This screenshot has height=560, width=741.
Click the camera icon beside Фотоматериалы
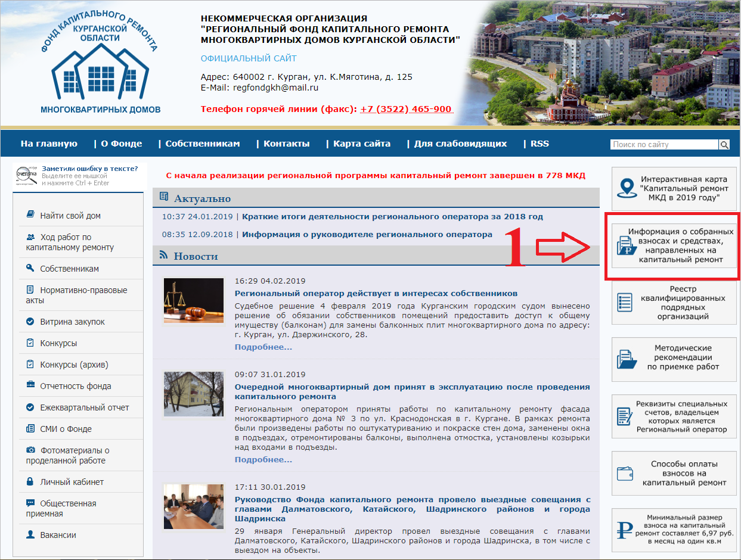[30, 450]
